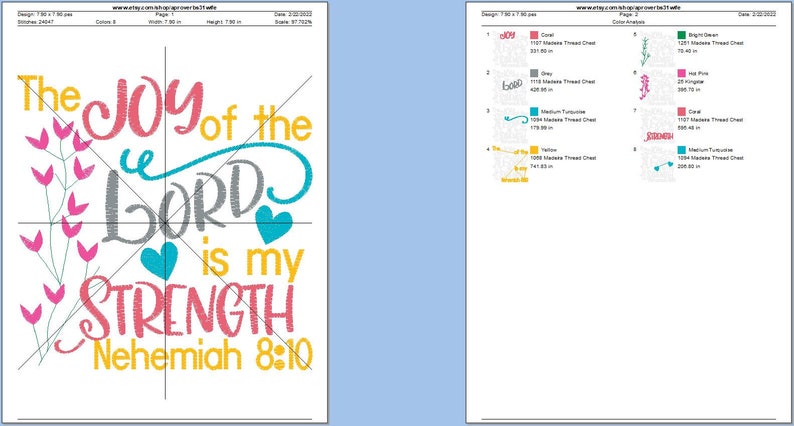Click the '1118 Madeira Thread Chest' text
Image resolution: width=794 pixels, height=426 pixels.
tap(563, 82)
